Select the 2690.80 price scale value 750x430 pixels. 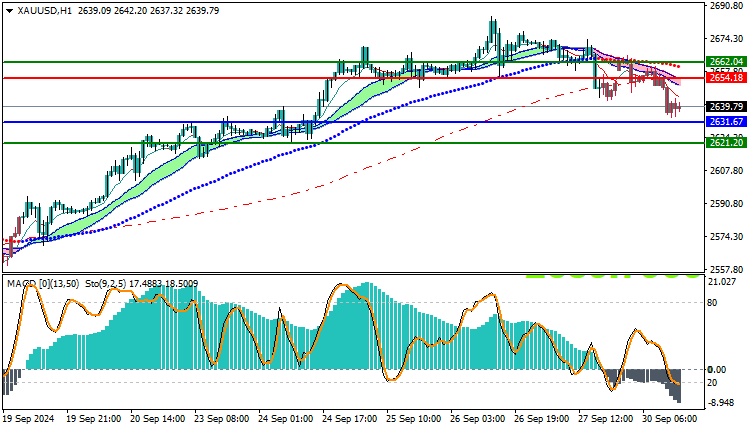pos(726,6)
